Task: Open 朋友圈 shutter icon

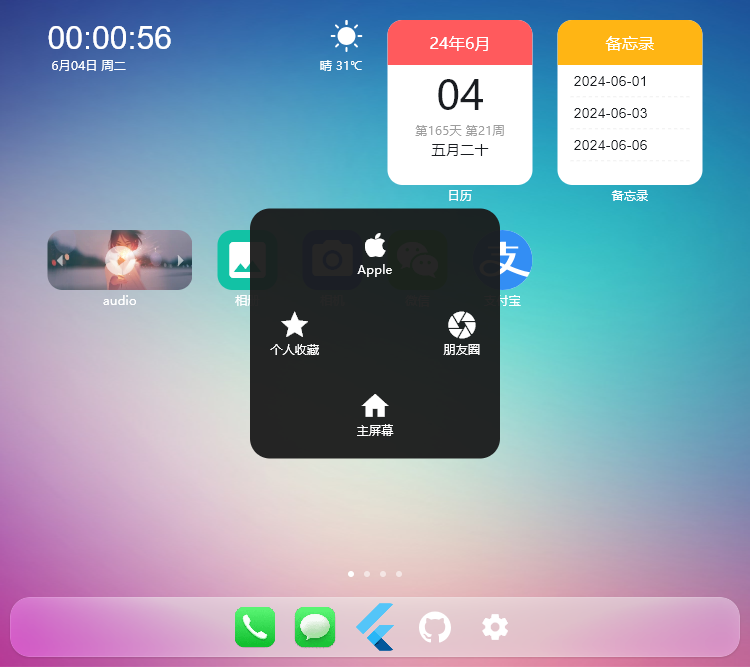Action: pyautogui.click(x=461, y=334)
